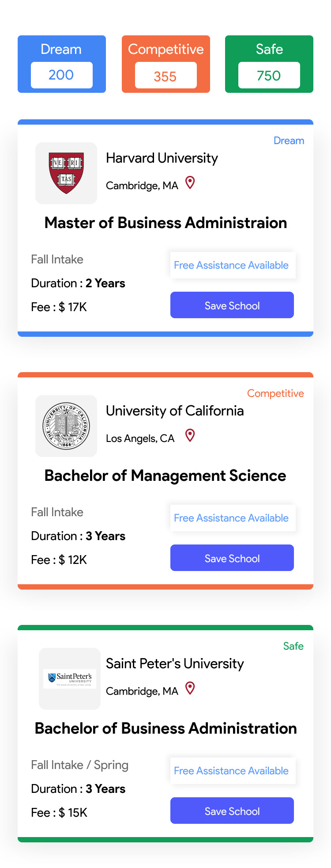The image size is (331, 868).
Task: Open Bachelor of Management Science program title
Action: click(165, 476)
